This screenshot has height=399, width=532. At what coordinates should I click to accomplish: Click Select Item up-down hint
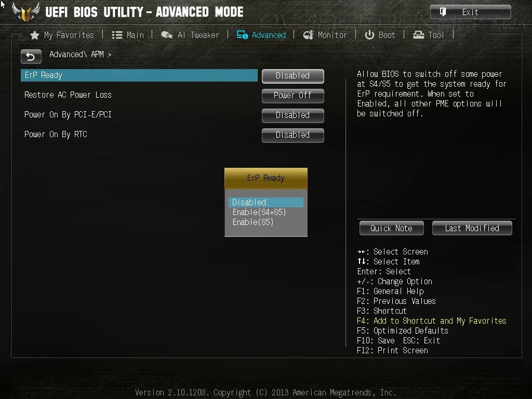tap(389, 262)
